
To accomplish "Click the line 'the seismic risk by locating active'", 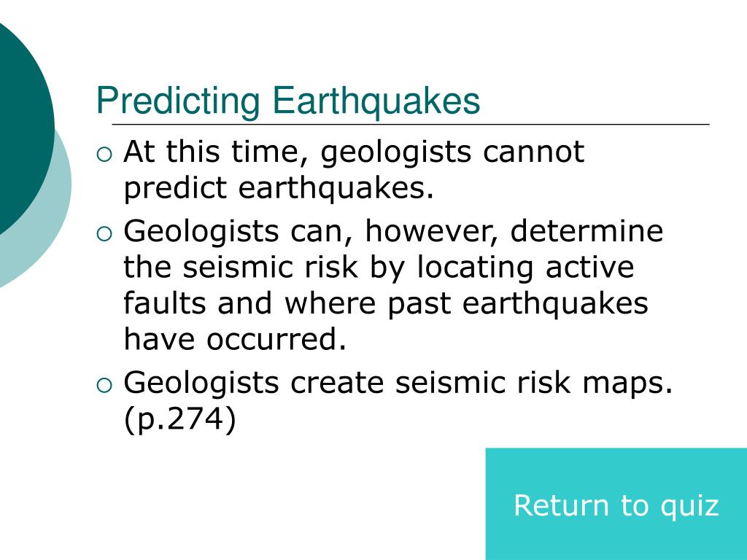I will click(x=379, y=268).
